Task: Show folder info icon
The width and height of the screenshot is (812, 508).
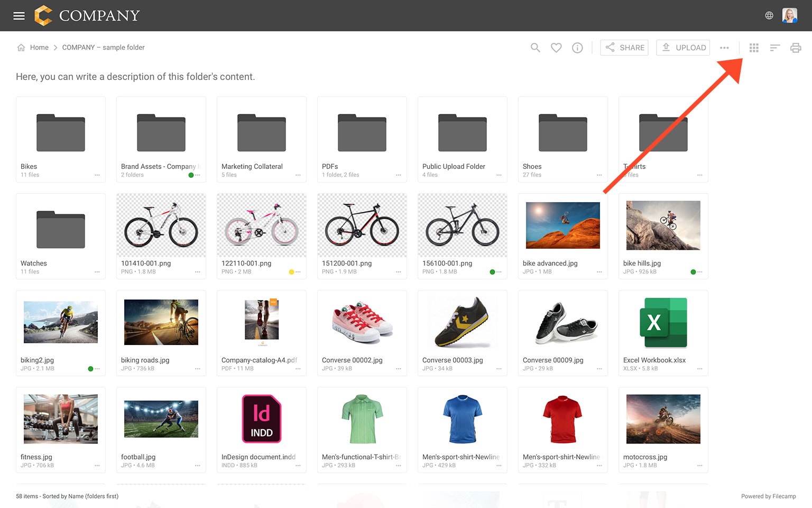Action: [577, 48]
